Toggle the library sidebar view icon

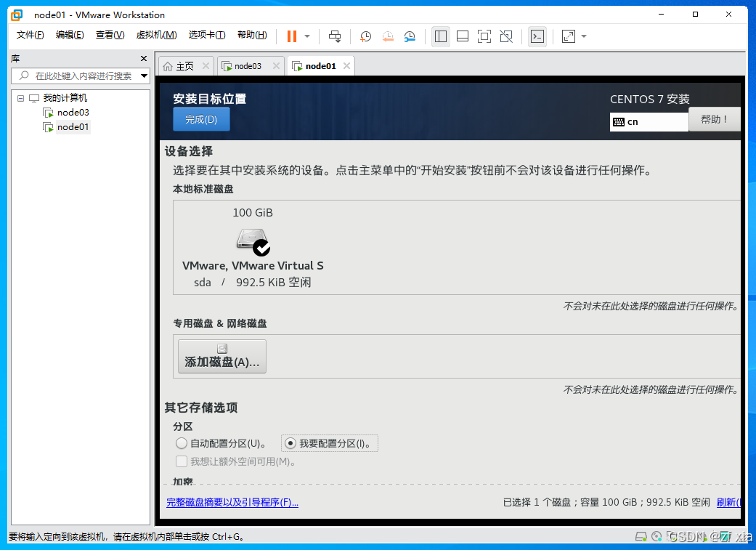(x=441, y=36)
